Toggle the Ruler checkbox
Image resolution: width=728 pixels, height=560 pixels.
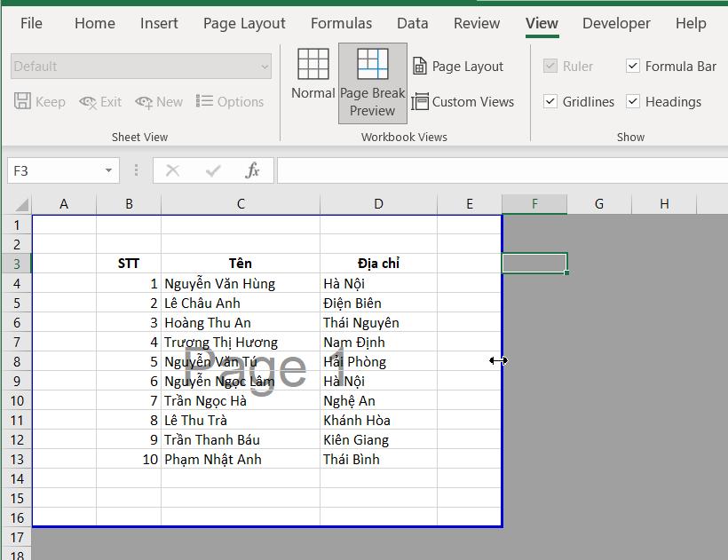pos(550,66)
